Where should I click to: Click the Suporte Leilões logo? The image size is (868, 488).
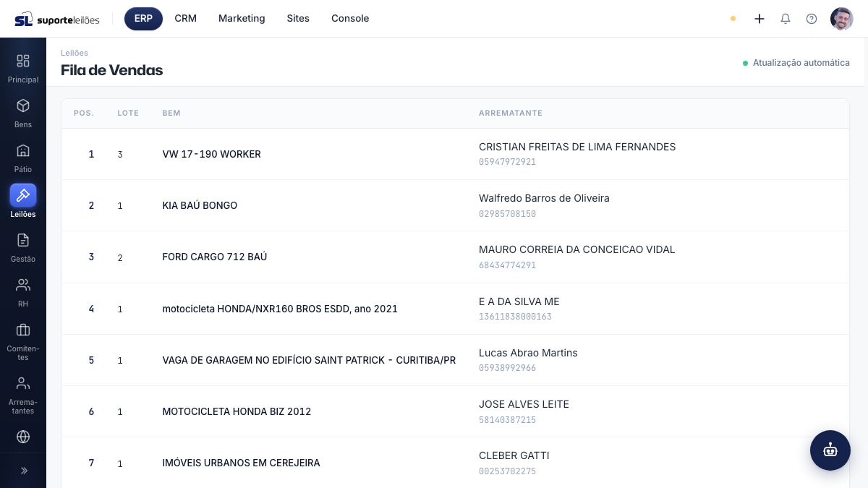[57, 19]
